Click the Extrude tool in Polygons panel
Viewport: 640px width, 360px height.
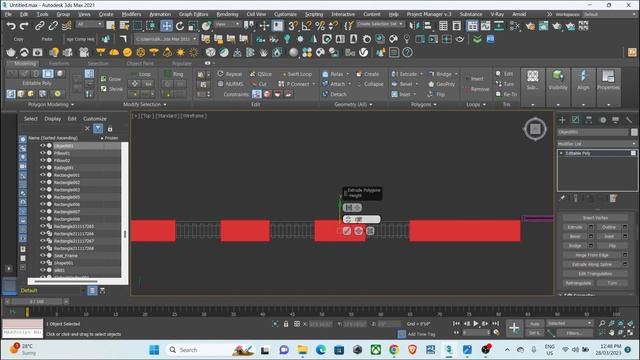pos(404,74)
